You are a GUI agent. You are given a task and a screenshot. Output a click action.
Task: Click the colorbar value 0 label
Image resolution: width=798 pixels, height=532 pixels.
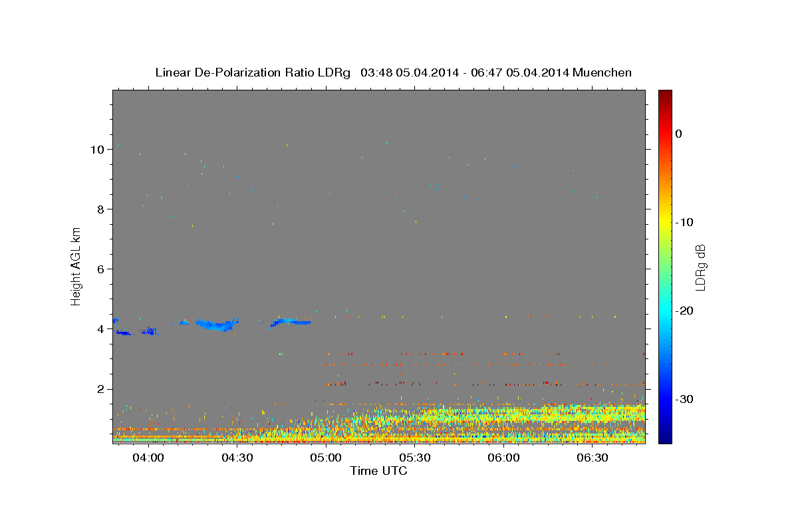(678, 134)
